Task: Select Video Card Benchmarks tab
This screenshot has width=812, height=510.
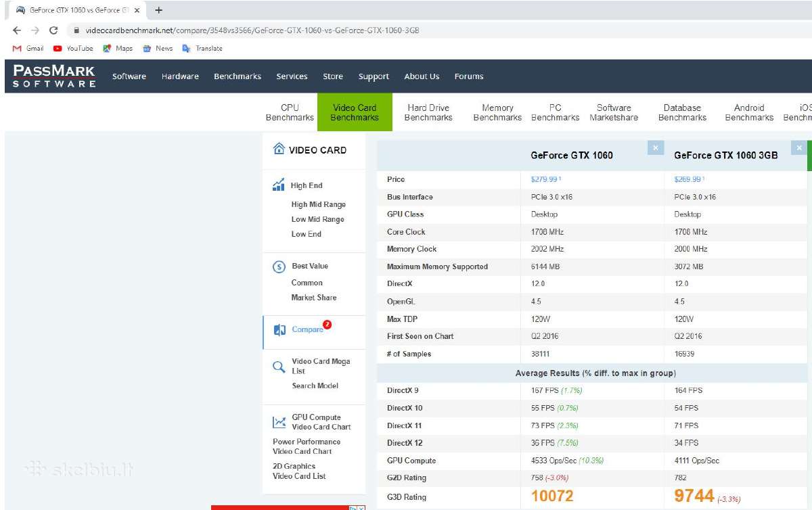Action: click(x=355, y=112)
